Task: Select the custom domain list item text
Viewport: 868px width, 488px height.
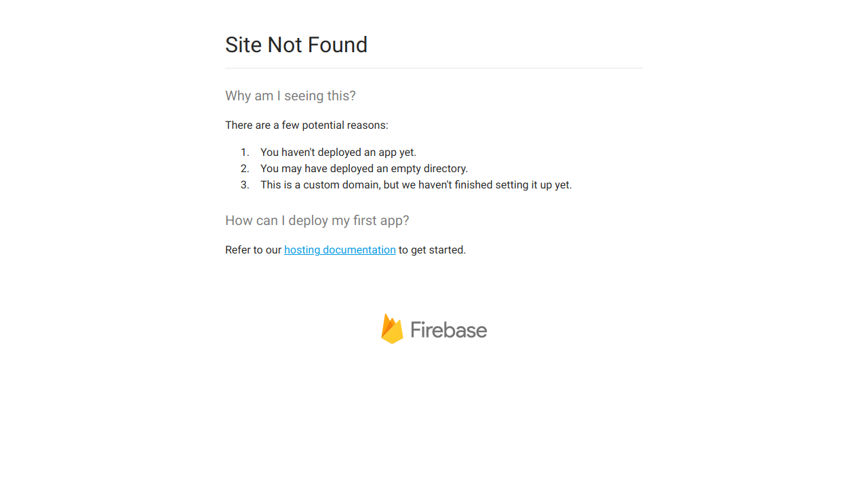Action: 416,185
